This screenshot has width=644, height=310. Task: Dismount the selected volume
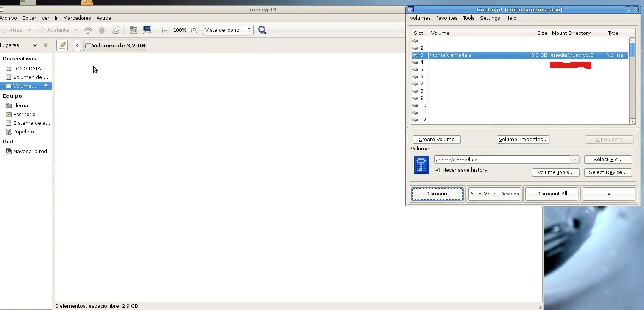click(x=437, y=194)
